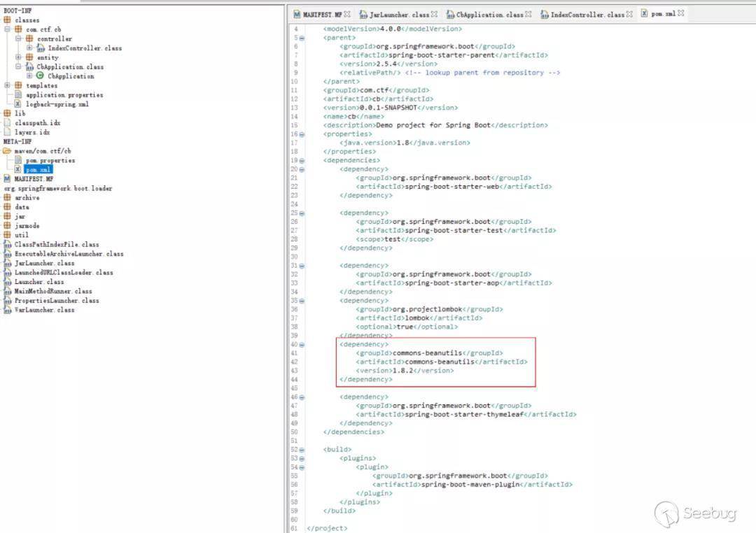756x533 pixels.
Task: Click the data package icon
Action: pos(7,207)
